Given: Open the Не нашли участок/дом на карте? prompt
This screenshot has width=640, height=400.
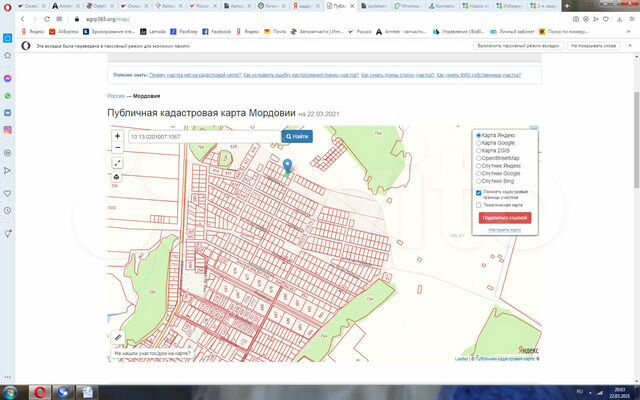Looking at the screenshot, I should (152, 353).
